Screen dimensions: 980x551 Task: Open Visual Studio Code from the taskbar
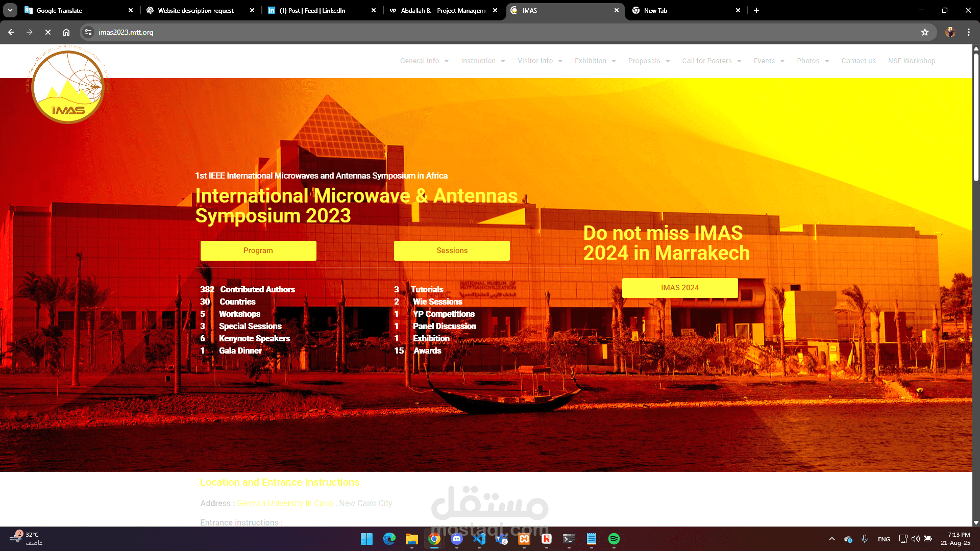479,539
